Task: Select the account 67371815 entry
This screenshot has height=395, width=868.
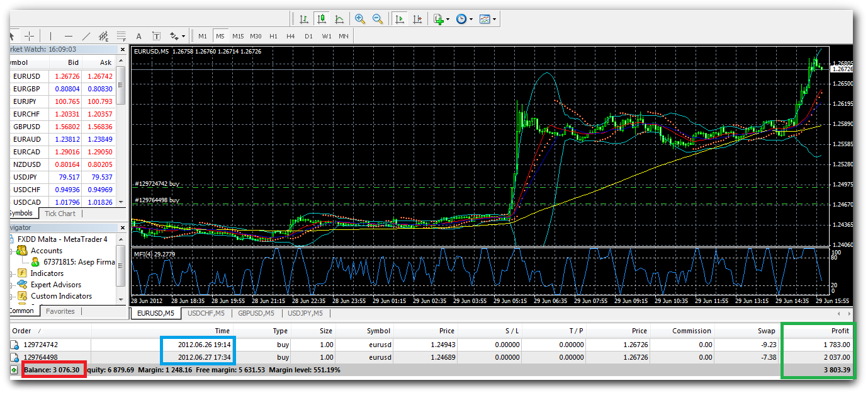Action: (79, 262)
